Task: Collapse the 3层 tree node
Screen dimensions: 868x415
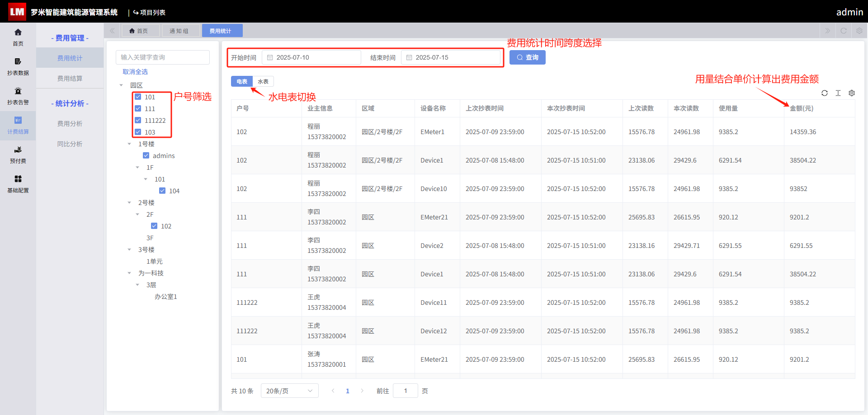Action: point(137,284)
